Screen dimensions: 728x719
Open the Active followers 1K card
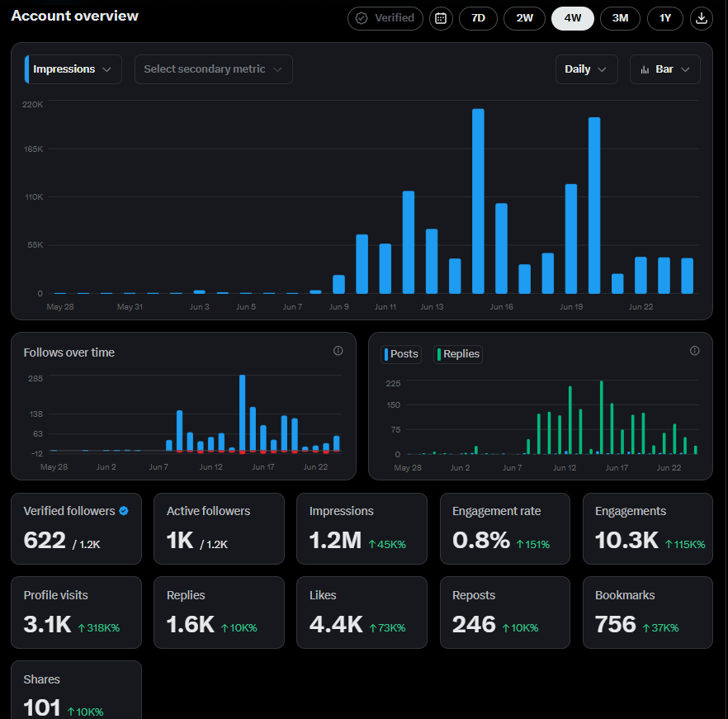coord(220,528)
